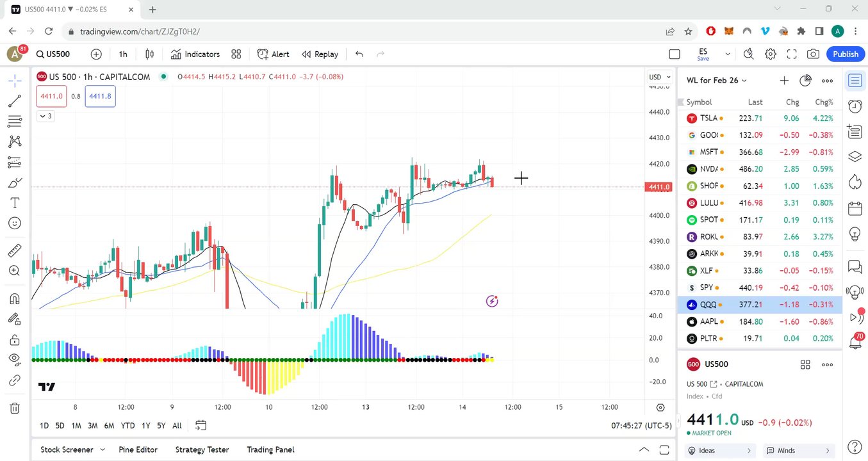The image size is (868, 461).
Task: Open notifications bell with 70 badge
Action: pyautogui.click(x=855, y=343)
